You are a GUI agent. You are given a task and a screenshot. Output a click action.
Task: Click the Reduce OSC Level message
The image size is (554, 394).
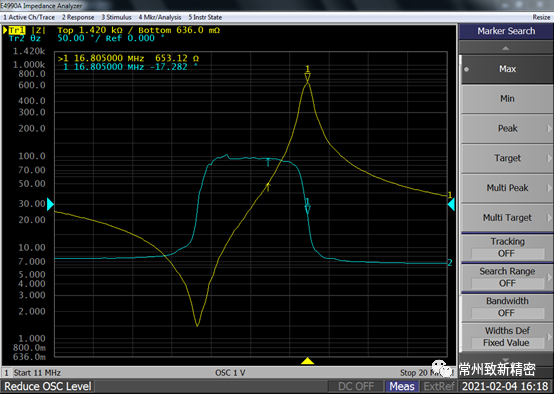[x=48, y=386]
